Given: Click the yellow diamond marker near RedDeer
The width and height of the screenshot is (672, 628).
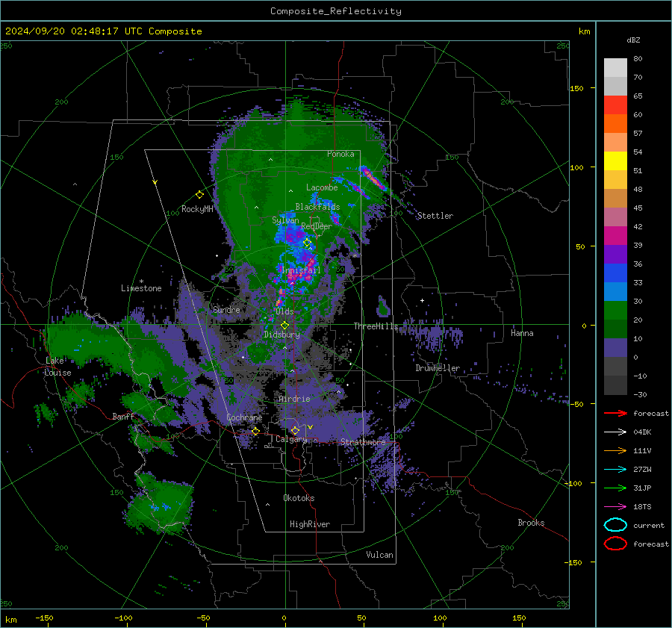Looking at the screenshot, I should (x=307, y=243).
